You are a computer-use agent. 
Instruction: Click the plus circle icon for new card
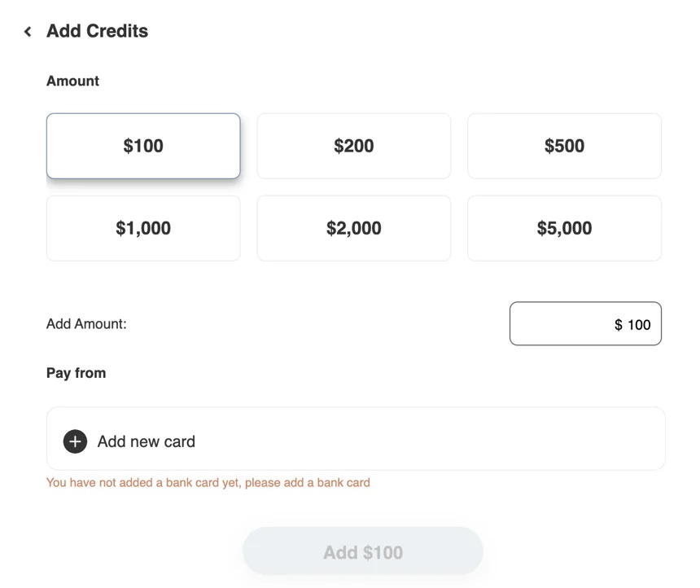[75, 441]
